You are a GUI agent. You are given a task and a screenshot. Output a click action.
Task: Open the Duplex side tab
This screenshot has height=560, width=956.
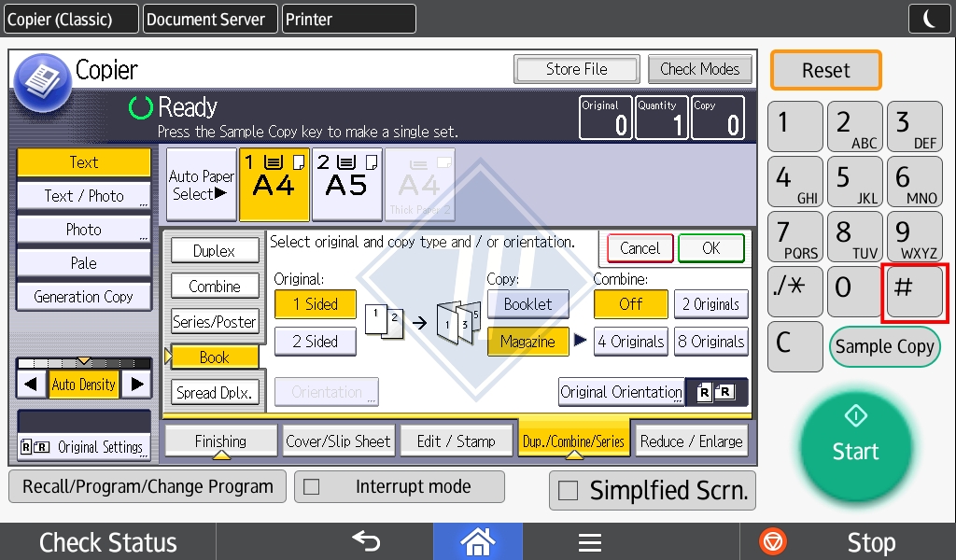point(215,251)
